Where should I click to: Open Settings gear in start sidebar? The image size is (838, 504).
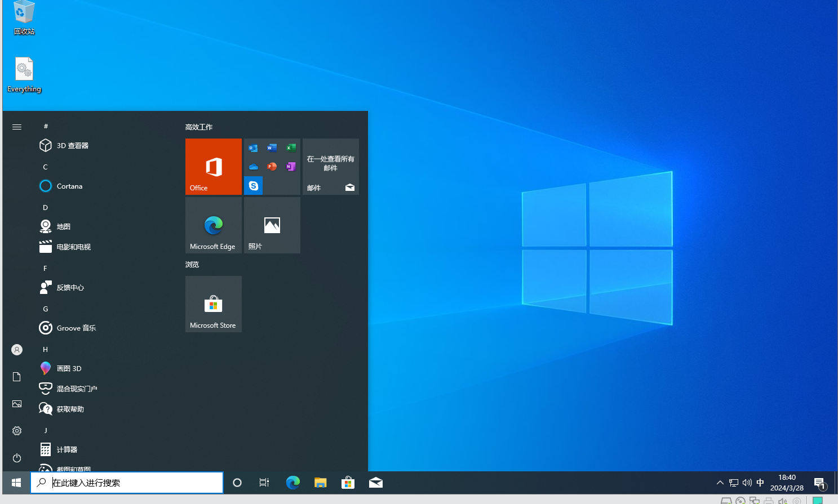17,431
